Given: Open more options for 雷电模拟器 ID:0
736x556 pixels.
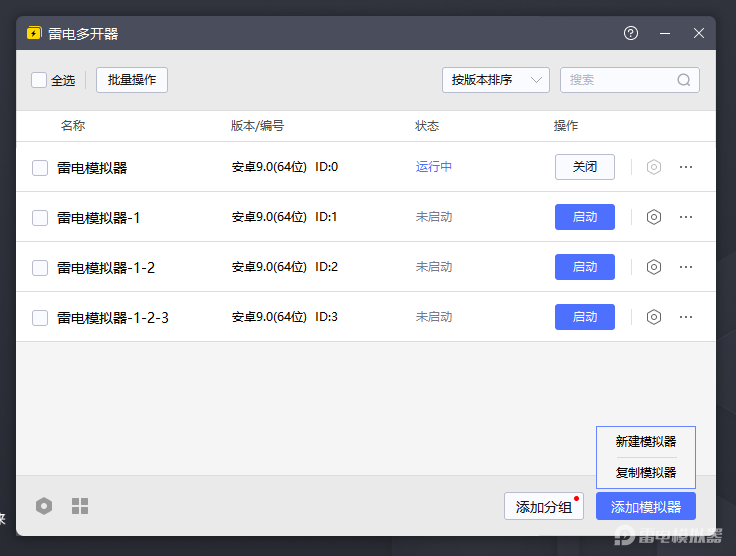Looking at the screenshot, I should pyautogui.click(x=686, y=167).
